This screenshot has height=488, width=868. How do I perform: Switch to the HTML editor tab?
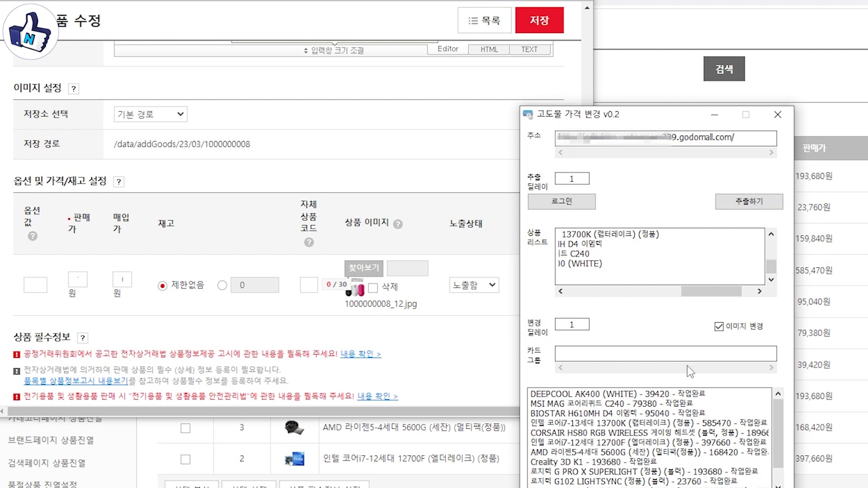[x=489, y=49]
